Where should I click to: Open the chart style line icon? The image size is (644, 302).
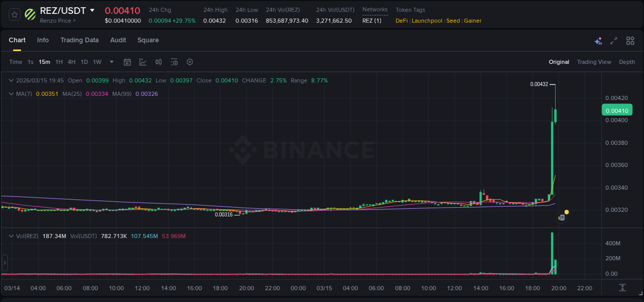click(x=143, y=62)
